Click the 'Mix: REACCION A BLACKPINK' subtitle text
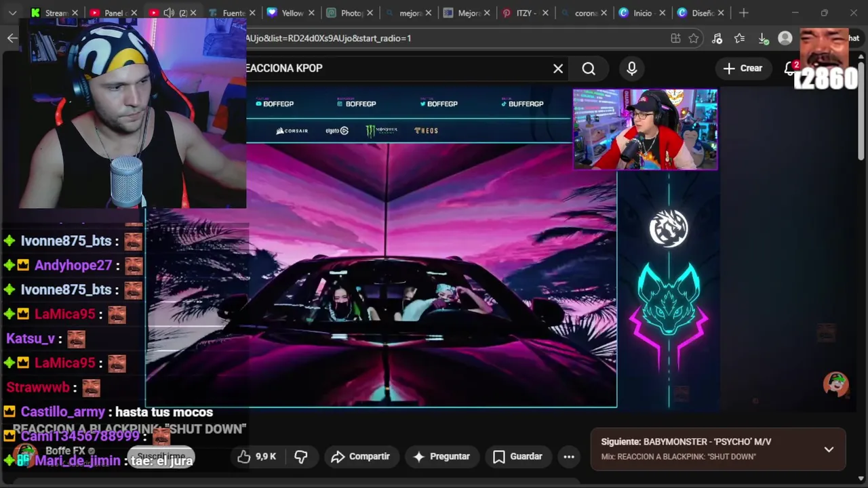The height and width of the screenshot is (488, 868). 678,457
